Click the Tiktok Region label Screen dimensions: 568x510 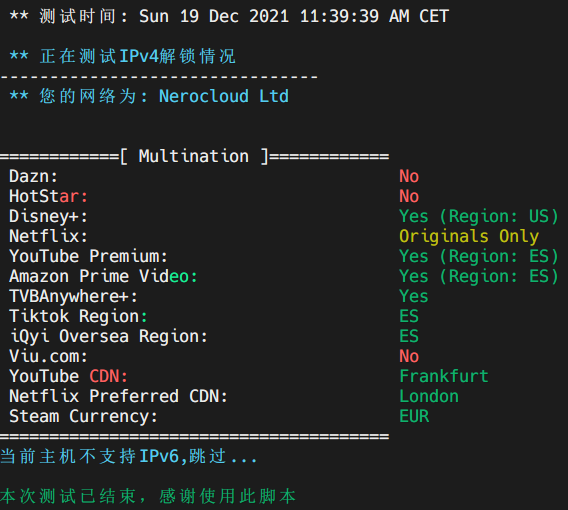[x=78, y=316]
